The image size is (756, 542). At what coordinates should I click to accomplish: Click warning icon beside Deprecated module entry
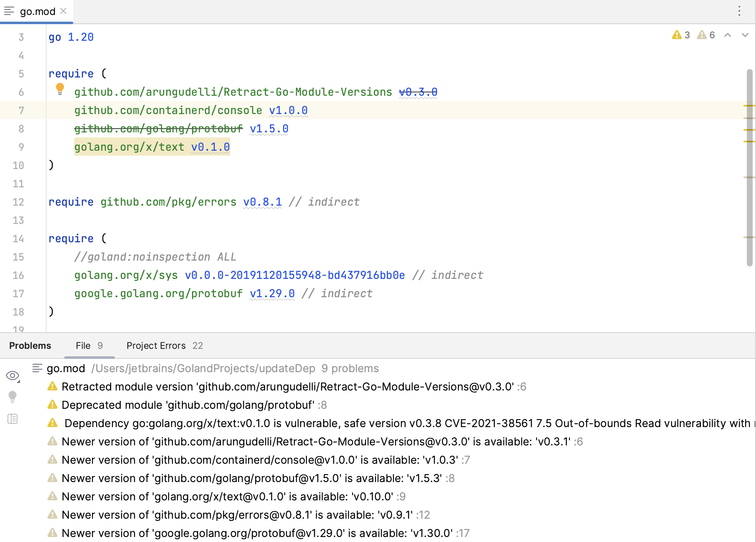coord(52,405)
